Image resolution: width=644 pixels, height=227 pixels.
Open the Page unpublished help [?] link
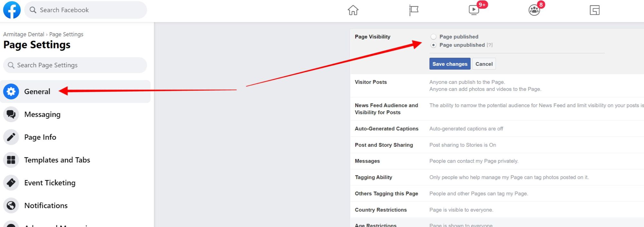[489, 45]
